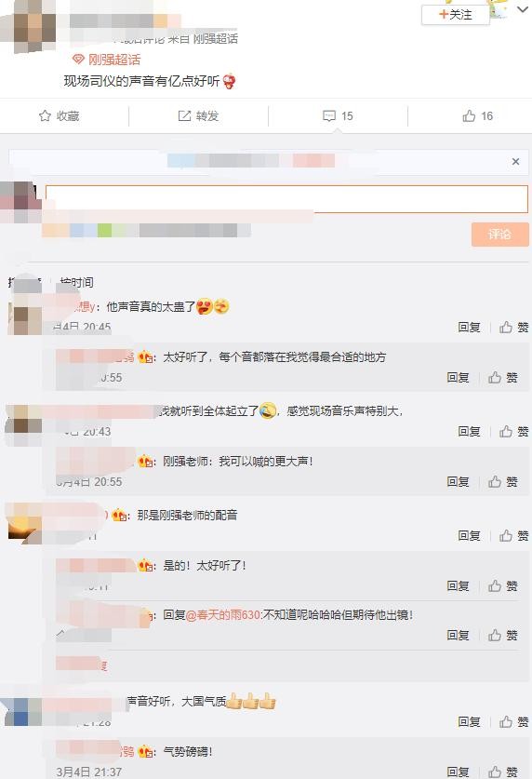Click the 刚强超话 diamond icon
Screen dimensions: 532x779
click(78, 60)
